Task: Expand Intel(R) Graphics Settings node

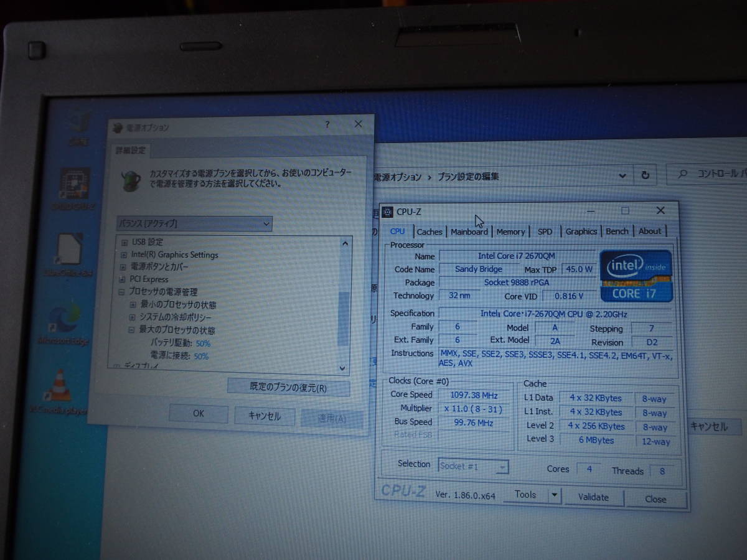Action: (x=124, y=254)
